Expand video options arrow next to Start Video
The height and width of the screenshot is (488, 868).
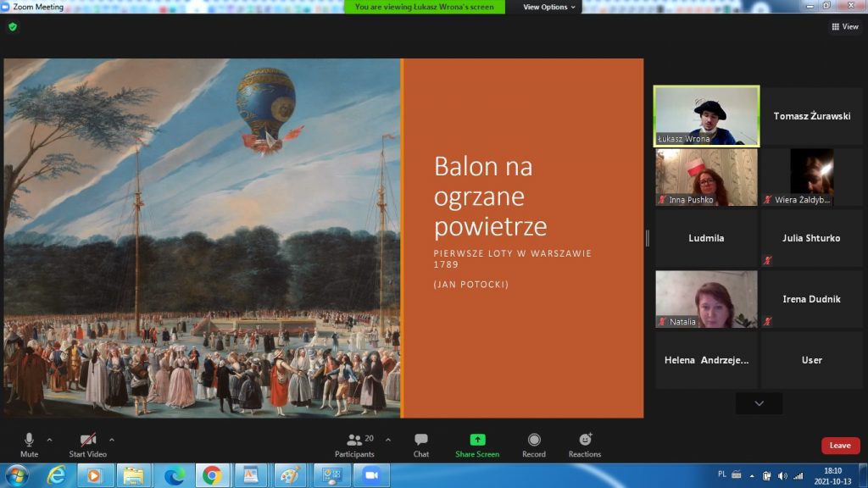112,440
